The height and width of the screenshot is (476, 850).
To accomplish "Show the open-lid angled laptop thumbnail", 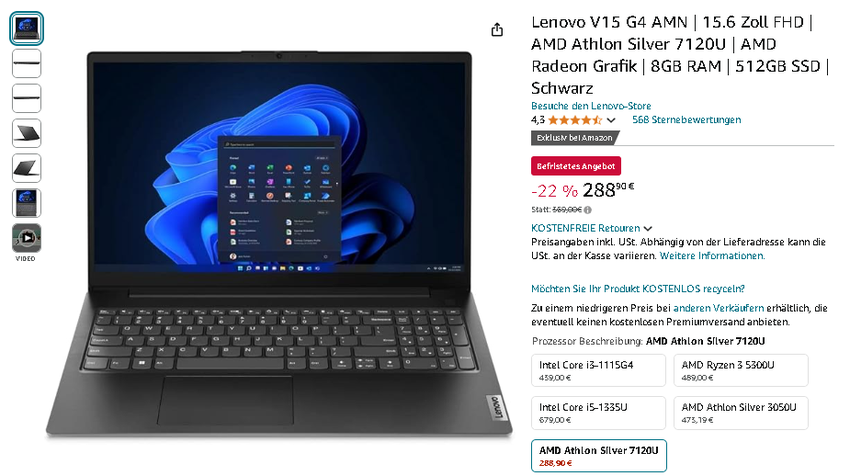I will (27, 168).
